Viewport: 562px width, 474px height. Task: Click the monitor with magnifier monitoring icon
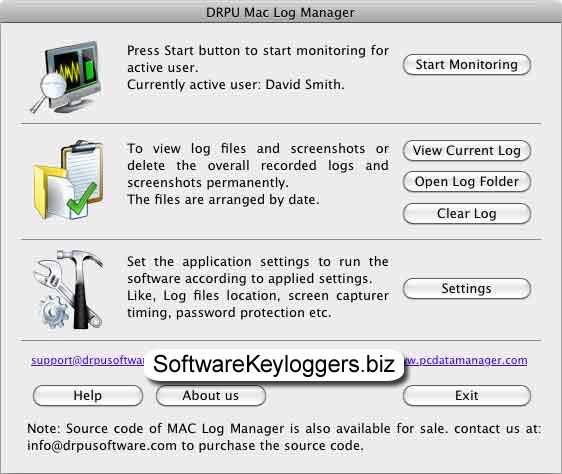(x=66, y=77)
